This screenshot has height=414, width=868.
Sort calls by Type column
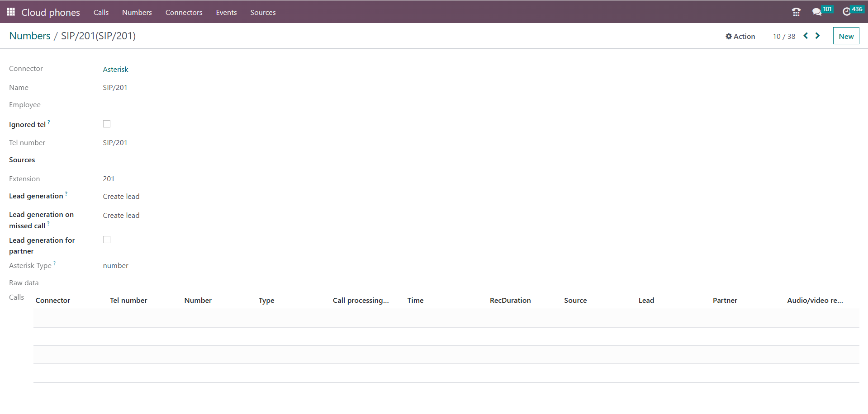click(266, 300)
